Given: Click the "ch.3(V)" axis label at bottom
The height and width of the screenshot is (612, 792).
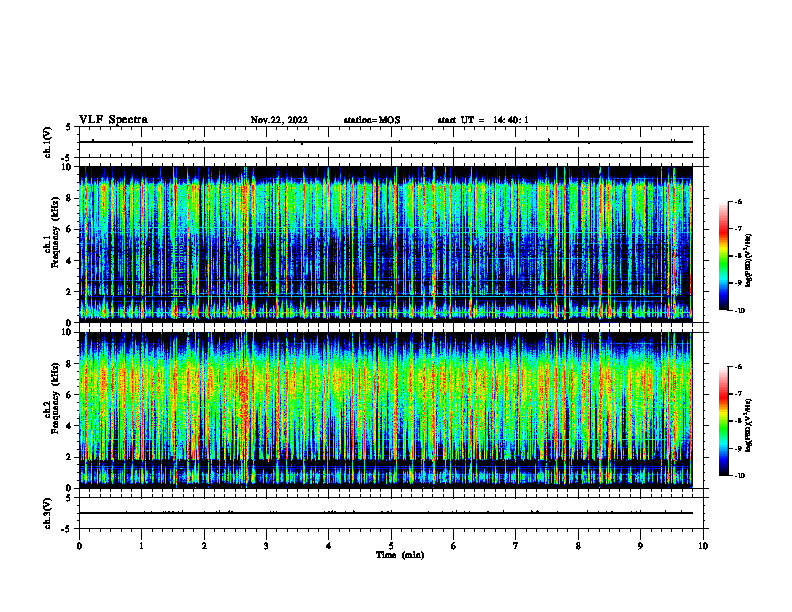Looking at the screenshot, I should (48, 514).
